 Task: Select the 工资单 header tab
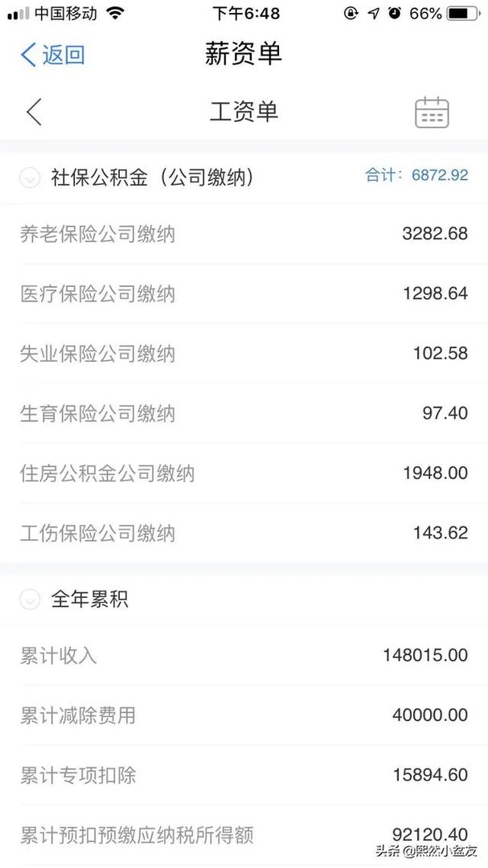[x=244, y=112]
